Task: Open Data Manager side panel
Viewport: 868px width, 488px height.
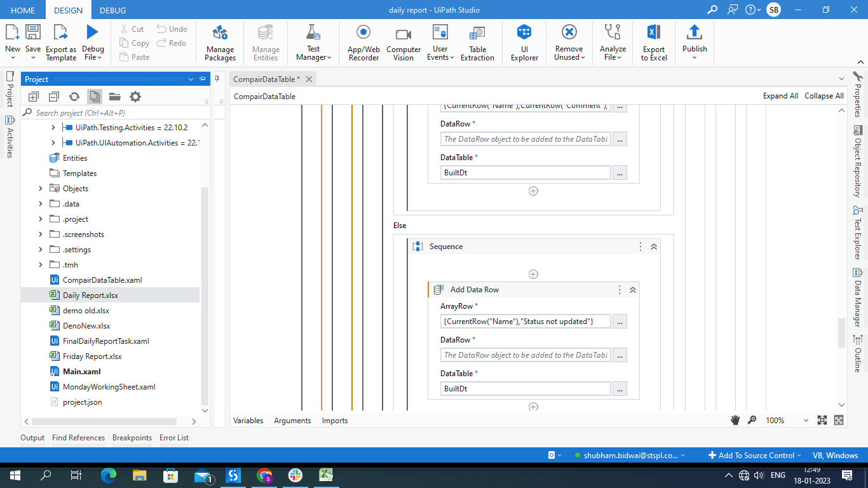Action: [x=858, y=298]
